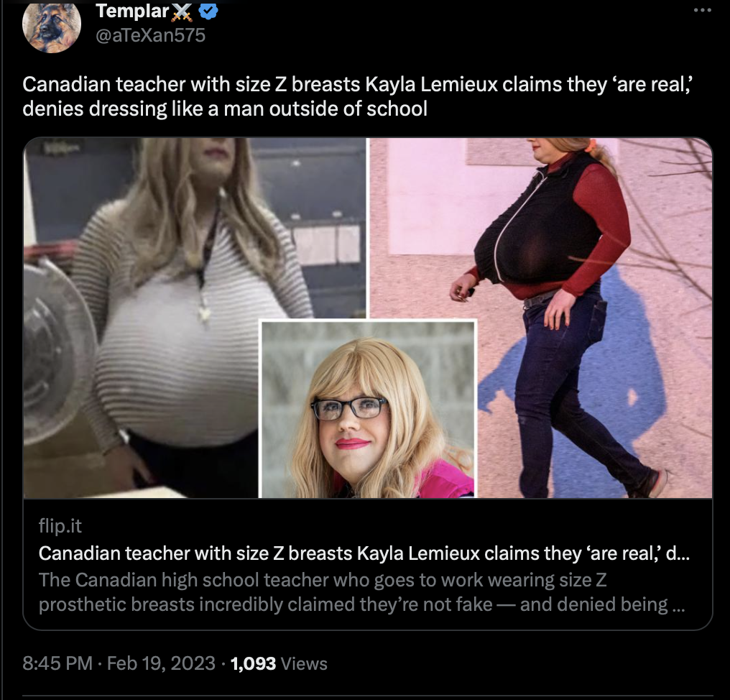Viewport: 730px width, 700px height.
Task: Click the crossed swords emoji in name
Action: tap(182, 13)
